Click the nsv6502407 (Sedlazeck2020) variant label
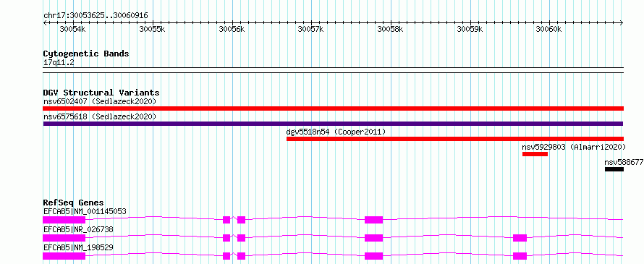644x264 pixels. coord(100,101)
